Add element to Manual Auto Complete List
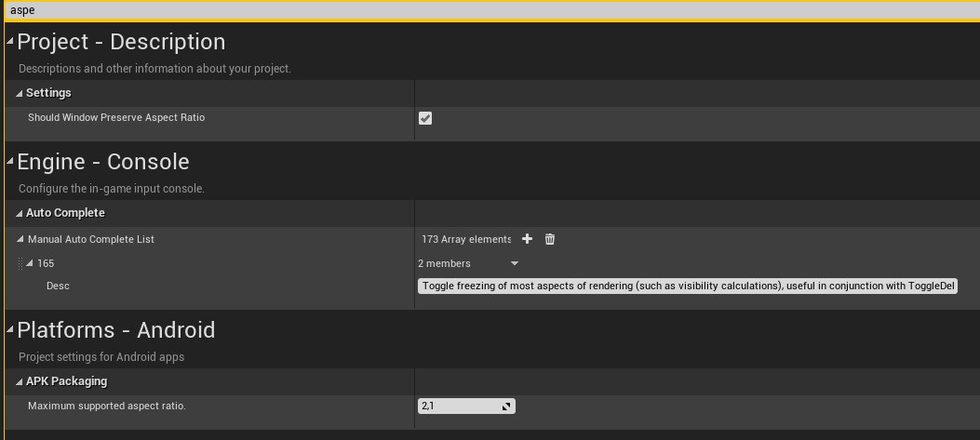 pyautogui.click(x=527, y=239)
